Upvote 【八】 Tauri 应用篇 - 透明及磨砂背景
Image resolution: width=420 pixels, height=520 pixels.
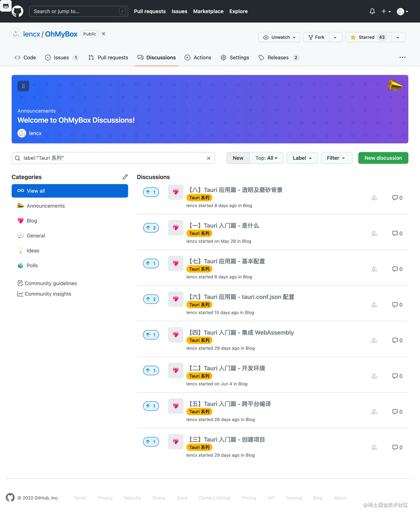pyautogui.click(x=151, y=192)
